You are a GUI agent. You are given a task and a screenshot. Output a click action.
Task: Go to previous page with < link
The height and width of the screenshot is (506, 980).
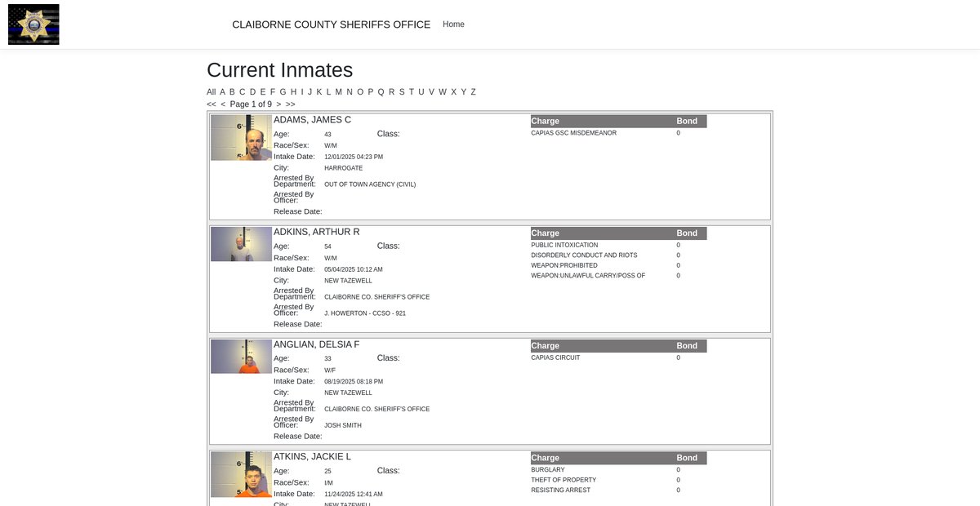223,104
